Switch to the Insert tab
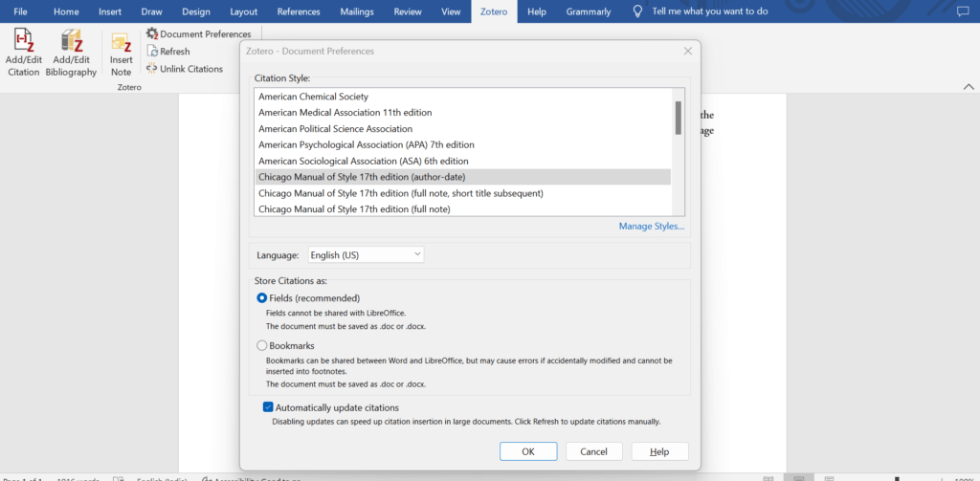This screenshot has width=980, height=481. pos(110,11)
